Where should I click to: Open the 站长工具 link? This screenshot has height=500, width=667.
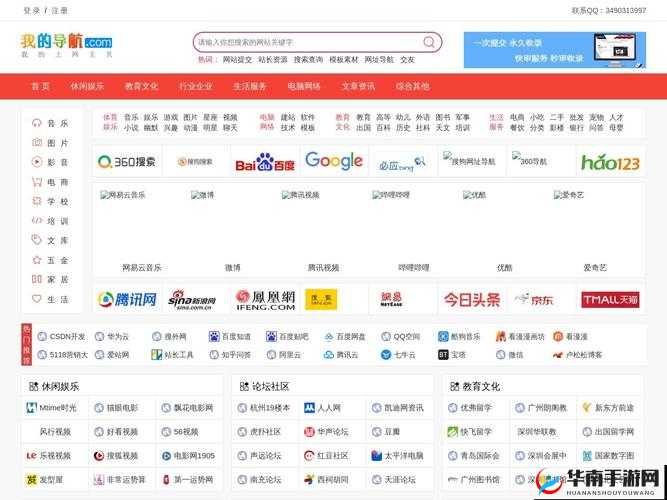click(173, 354)
